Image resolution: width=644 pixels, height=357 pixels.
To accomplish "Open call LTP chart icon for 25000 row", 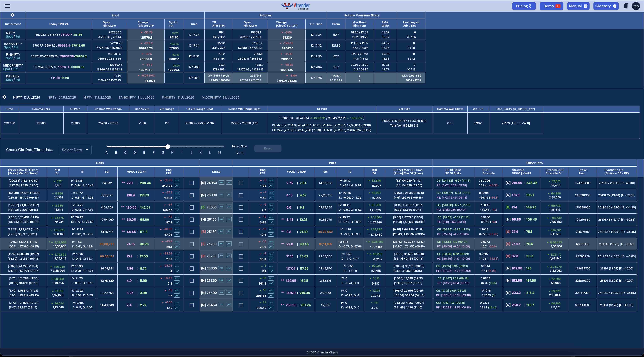I will tap(177, 198).
